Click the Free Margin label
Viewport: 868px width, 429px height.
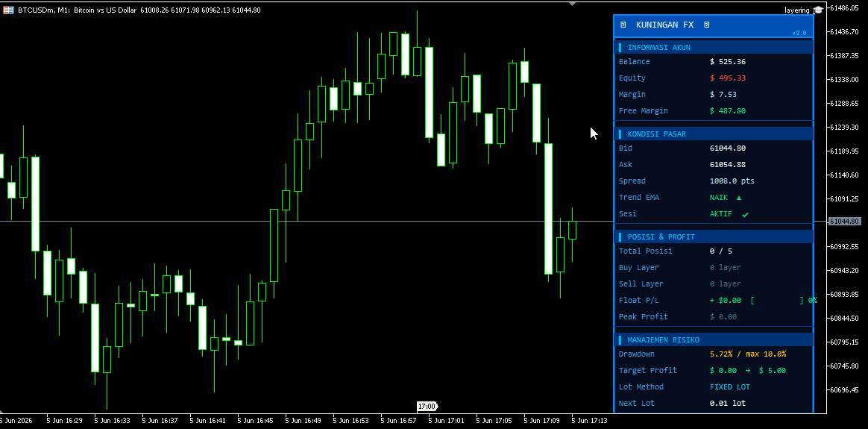tap(644, 110)
